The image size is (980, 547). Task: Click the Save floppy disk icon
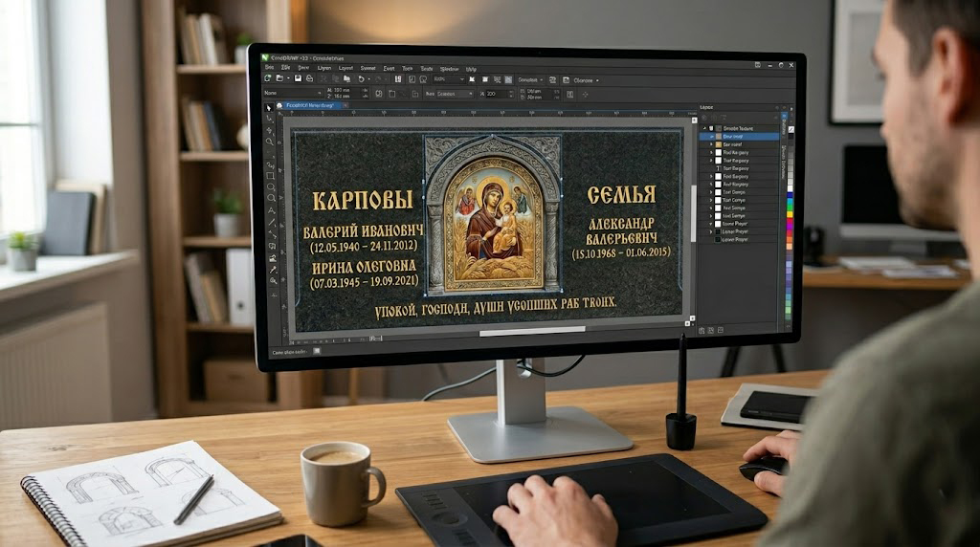coord(299,78)
